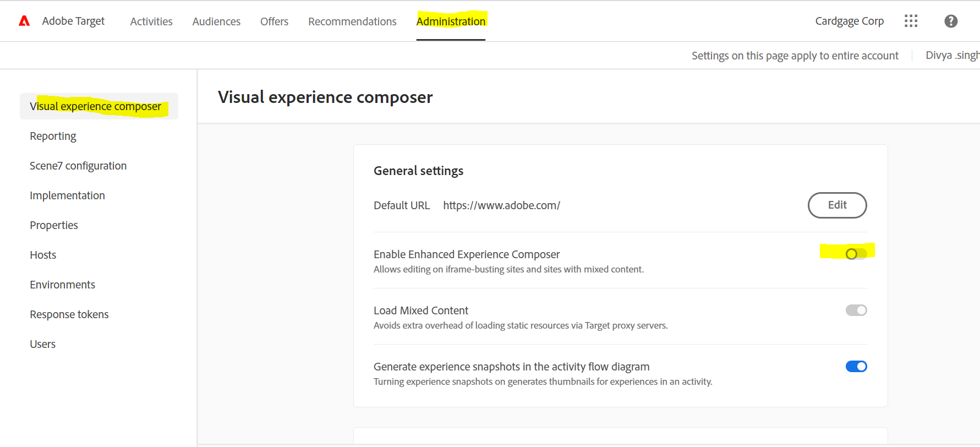Open the Activities tab
The height and width of the screenshot is (447, 980).
[x=151, y=21]
